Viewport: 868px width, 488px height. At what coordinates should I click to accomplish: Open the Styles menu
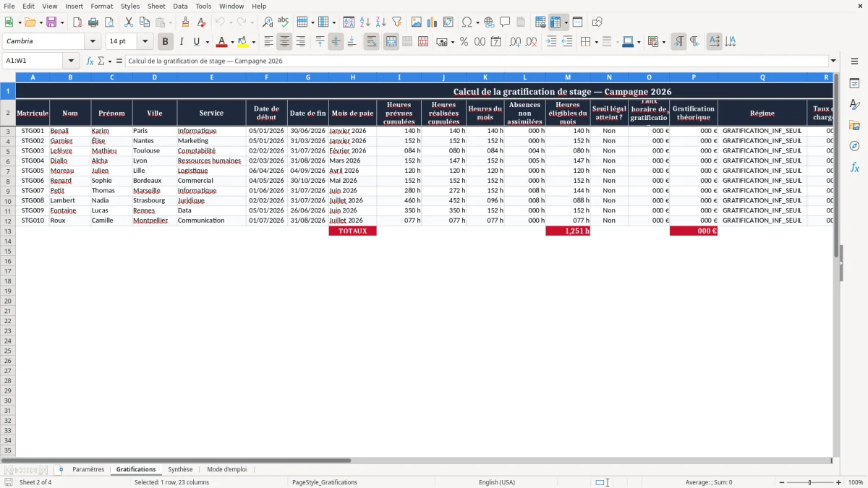[130, 6]
